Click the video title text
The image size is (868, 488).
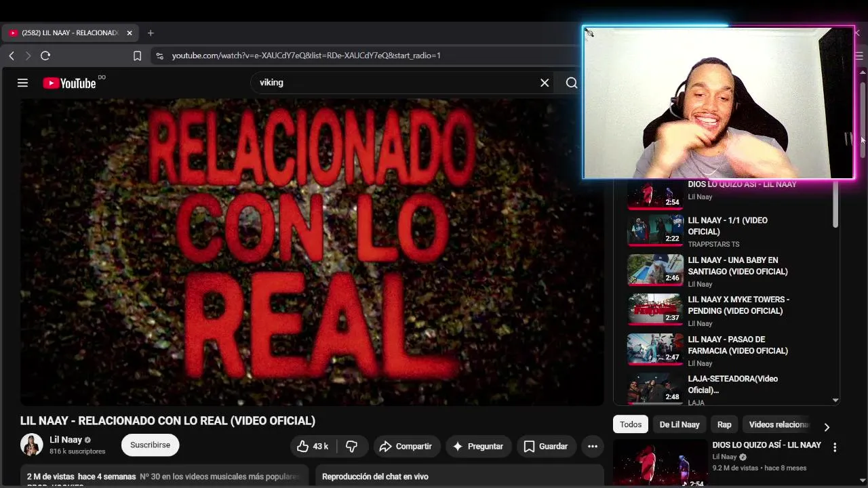[167, 421]
